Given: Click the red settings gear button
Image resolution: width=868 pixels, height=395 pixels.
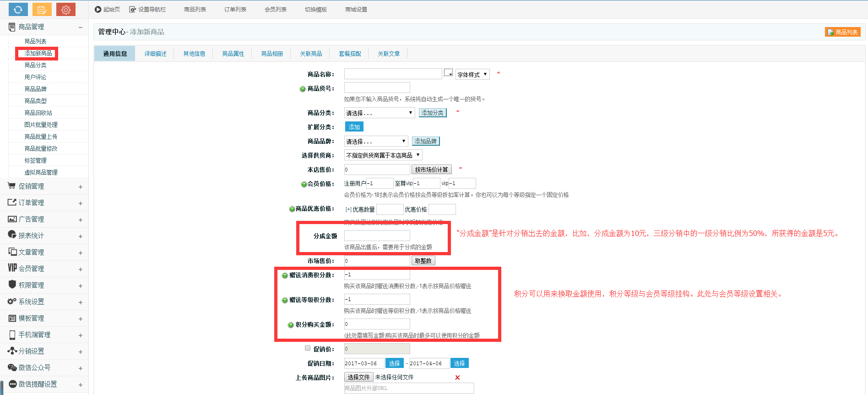Looking at the screenshot, I should (x=65, y=9).
